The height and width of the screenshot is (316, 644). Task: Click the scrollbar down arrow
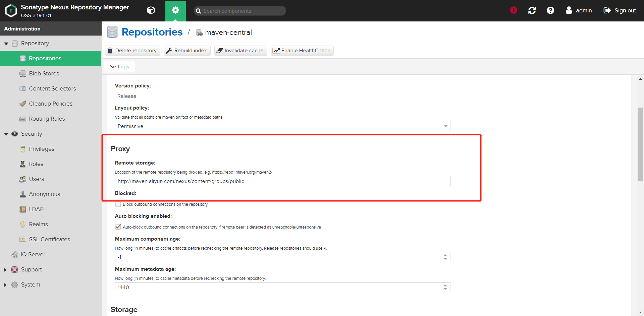click(x=640, y=312)
